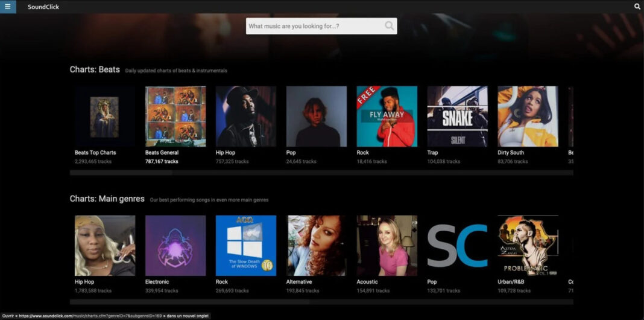Image resolution: width=644 pixels, height=320 pixels.
Task: Click the '109,728 tracks' text
Action: [x=514, y=291]
